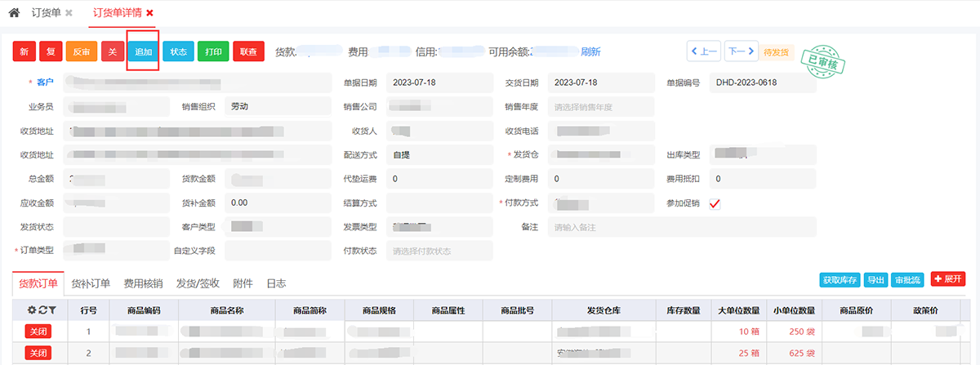Expand the table with 展开 button

pyautogui.click(x=948, y=279)
